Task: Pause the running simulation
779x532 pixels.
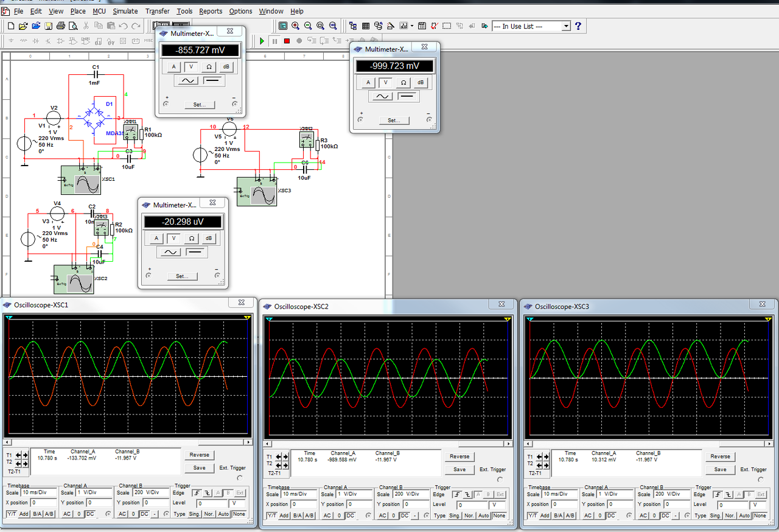Action: click(274, 41)
